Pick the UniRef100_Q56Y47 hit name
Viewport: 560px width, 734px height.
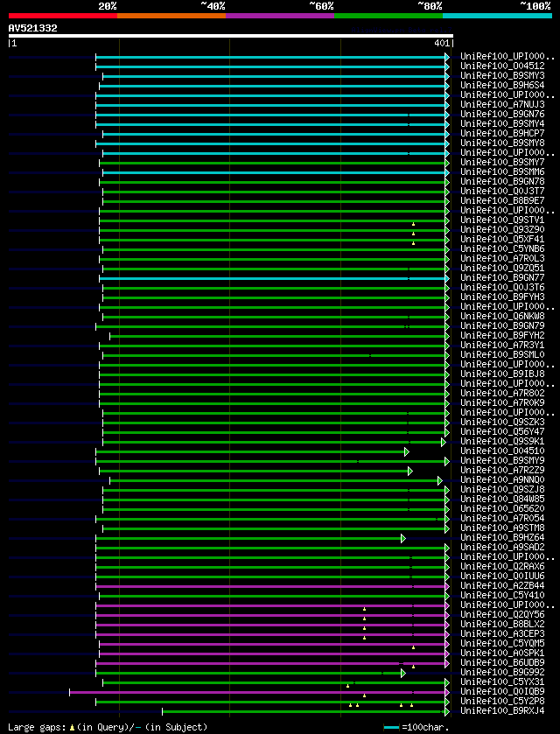tap(502, 431)
